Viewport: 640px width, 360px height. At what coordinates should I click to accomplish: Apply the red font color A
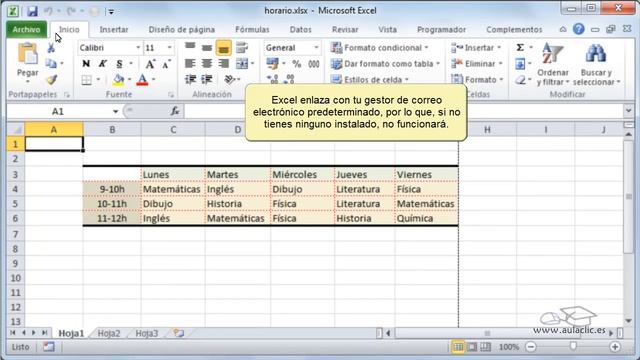142,80
